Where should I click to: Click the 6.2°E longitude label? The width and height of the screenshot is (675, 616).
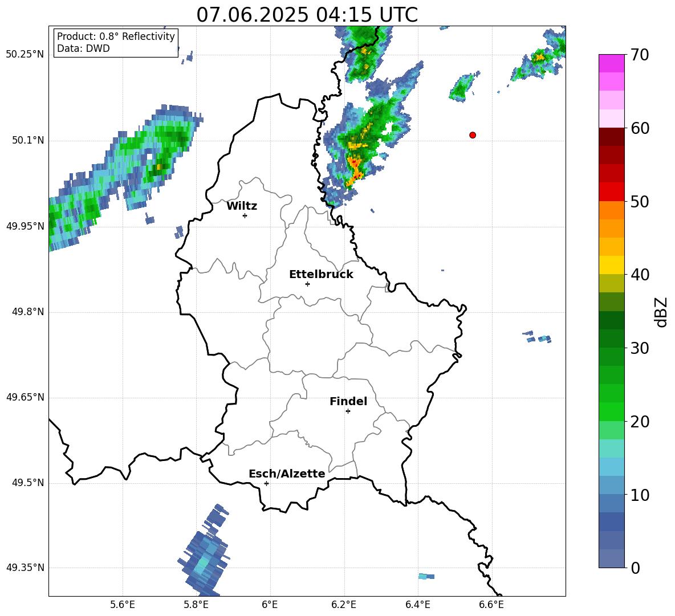point(344,605)
